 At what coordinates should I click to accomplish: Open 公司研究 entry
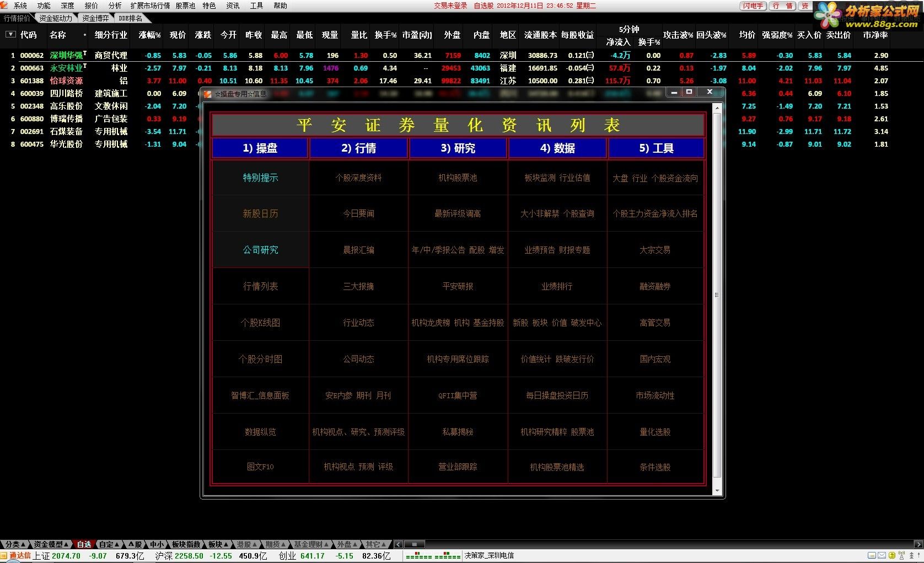(x=260, y=250)
